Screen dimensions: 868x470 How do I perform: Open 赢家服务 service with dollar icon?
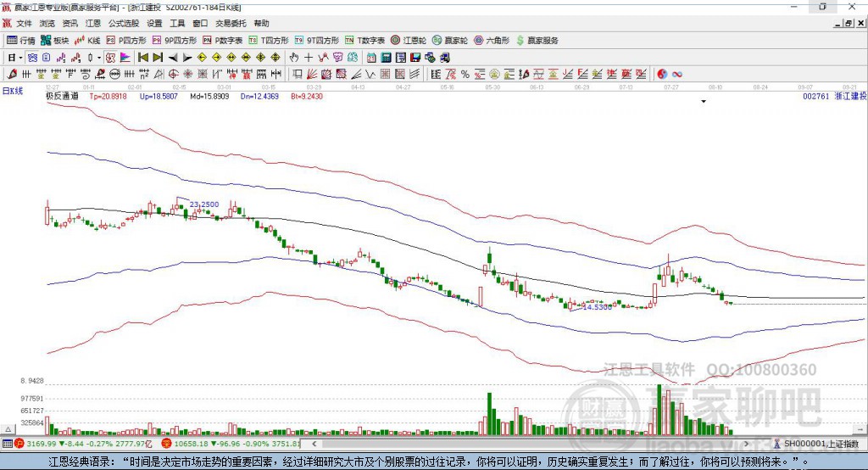[537, 41]
